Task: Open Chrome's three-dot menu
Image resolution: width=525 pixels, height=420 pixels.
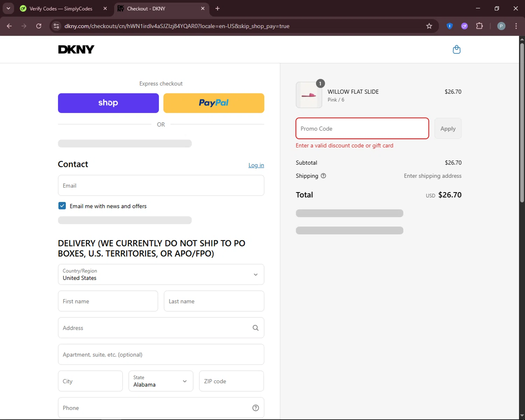Action: (x=516, y=26)
